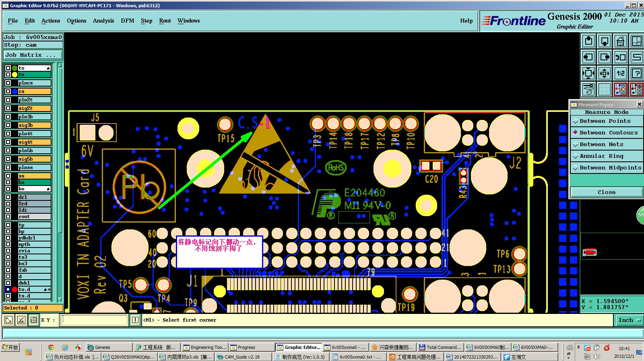Click the previous zoom undo icon
This screenshot has height=361, width=644.
(621, 57)
